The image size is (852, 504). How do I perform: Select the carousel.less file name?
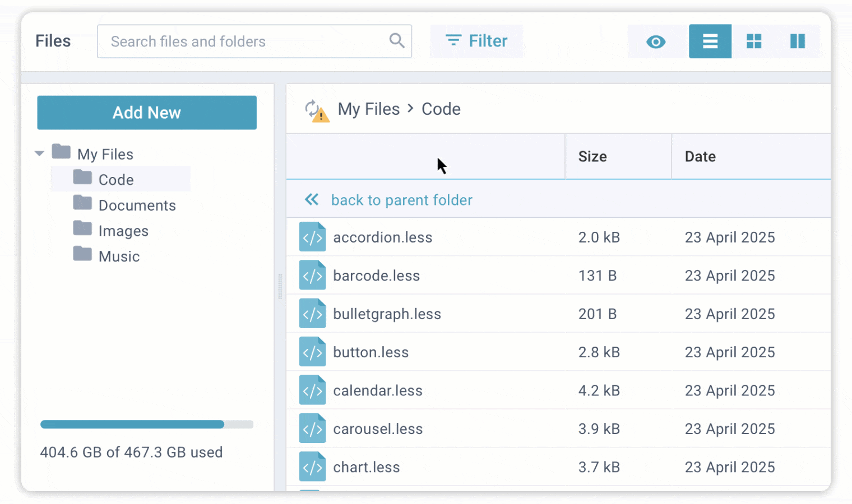[x=378, y=429]
